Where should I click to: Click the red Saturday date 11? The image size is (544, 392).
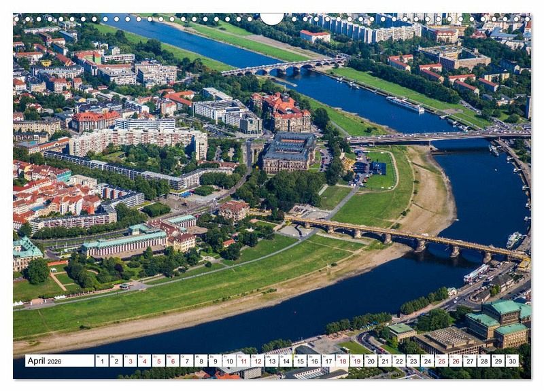tap(243, 361)
